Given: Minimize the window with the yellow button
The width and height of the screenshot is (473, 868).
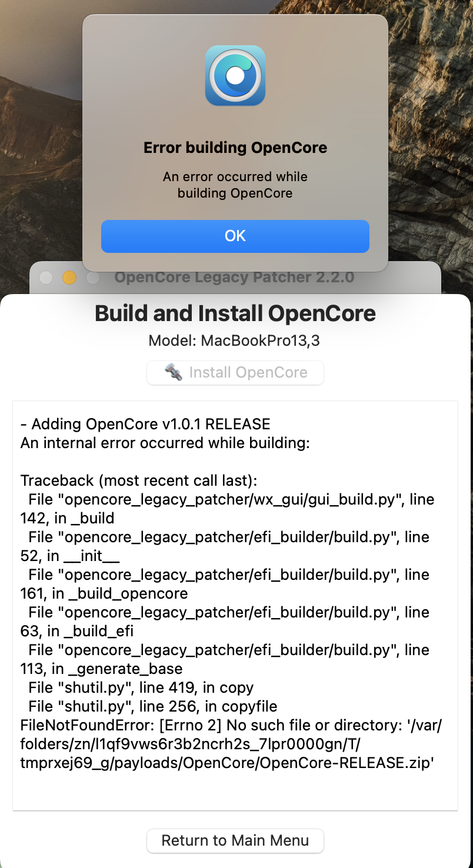Looking at the screenshot, I should (x=69, y=278).
